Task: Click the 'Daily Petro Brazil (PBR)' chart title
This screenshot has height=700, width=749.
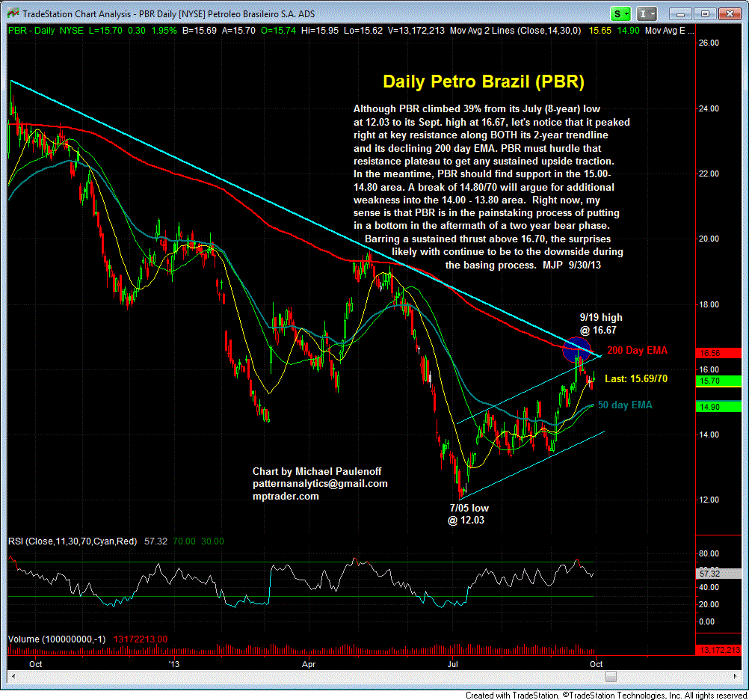Action: click(484, 82)
